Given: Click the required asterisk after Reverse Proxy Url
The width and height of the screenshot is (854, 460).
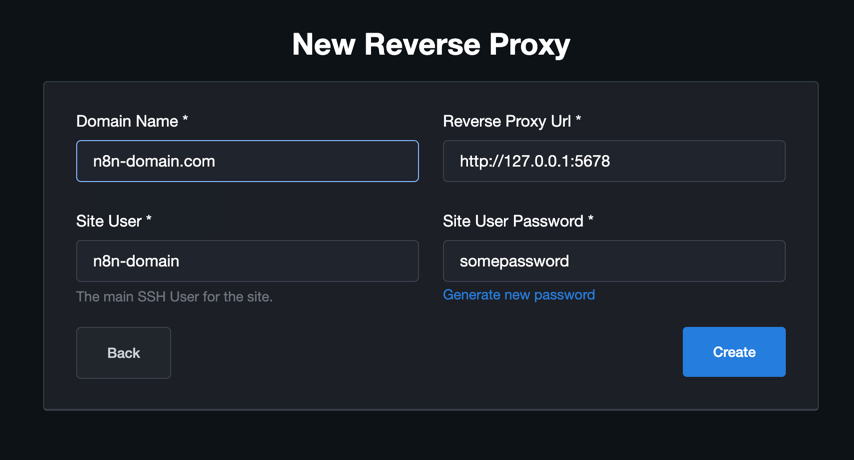Looking at the screenshot, I should (x=578, y=119).
